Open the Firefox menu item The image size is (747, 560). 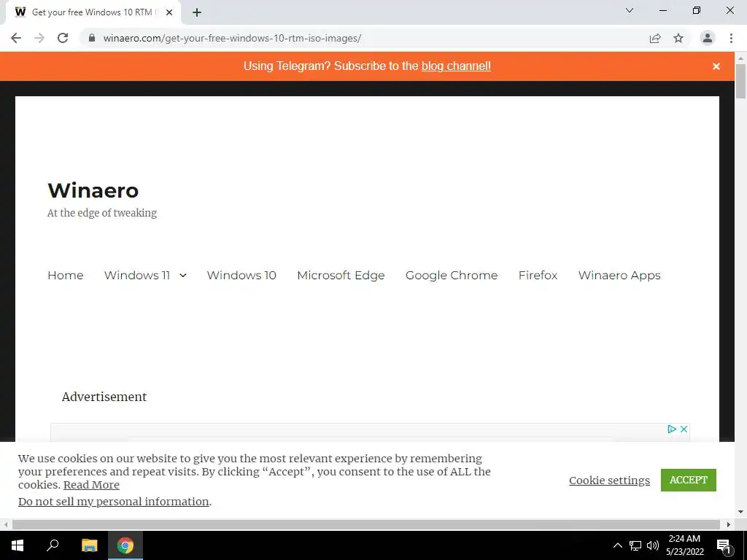pyautogui.click(x=538, y=275)
